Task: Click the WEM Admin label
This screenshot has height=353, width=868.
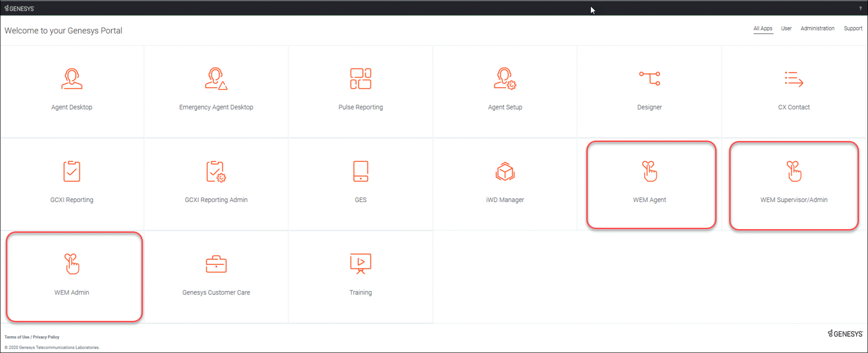Action: pos(72,293)
